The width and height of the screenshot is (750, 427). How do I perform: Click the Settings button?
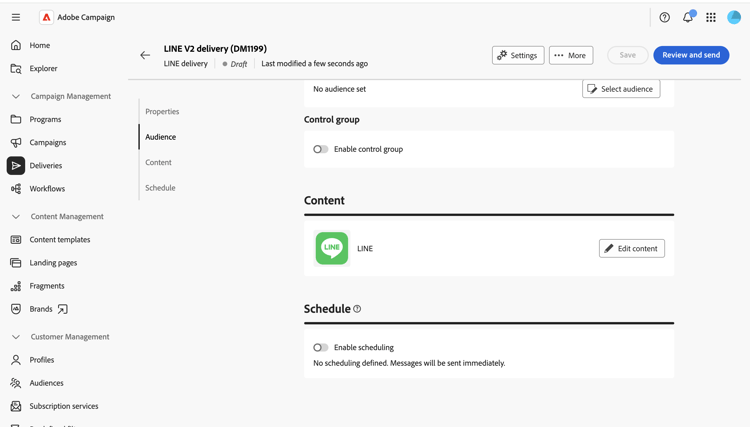tap(518, 55)
